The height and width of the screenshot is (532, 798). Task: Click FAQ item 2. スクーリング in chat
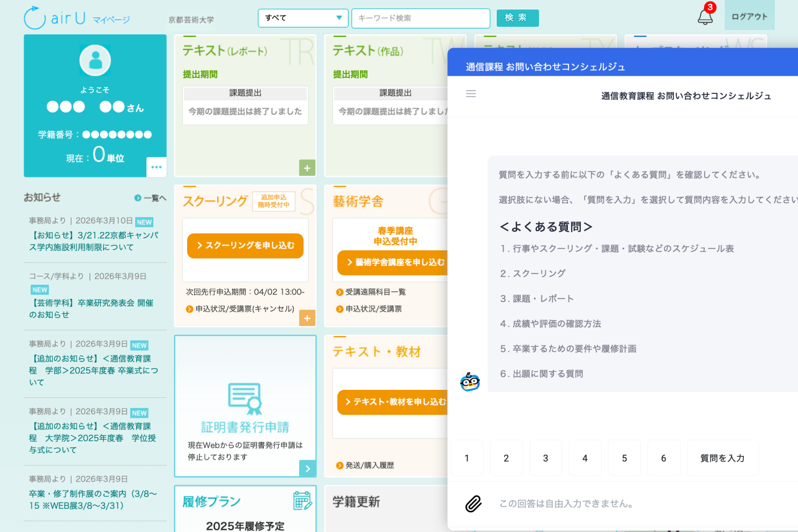[x=533, y=274]
